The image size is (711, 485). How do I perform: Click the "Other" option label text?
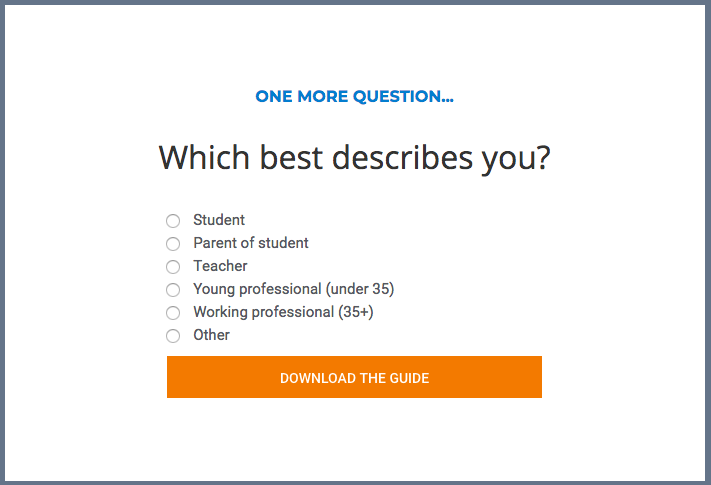click(211, 335)
